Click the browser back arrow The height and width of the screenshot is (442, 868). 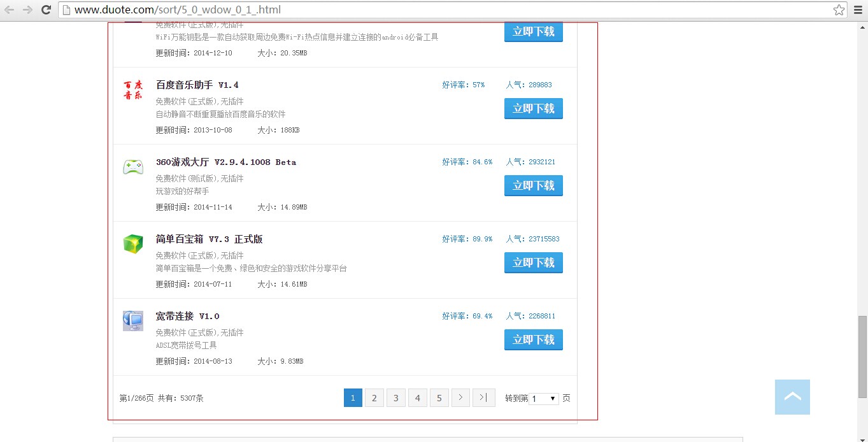(x=9, y=10)
